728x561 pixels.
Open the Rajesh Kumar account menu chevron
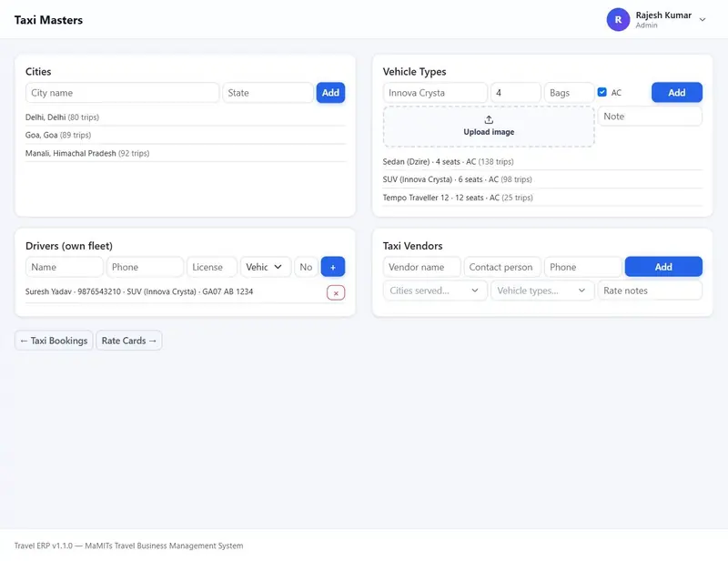click(703, 19)
